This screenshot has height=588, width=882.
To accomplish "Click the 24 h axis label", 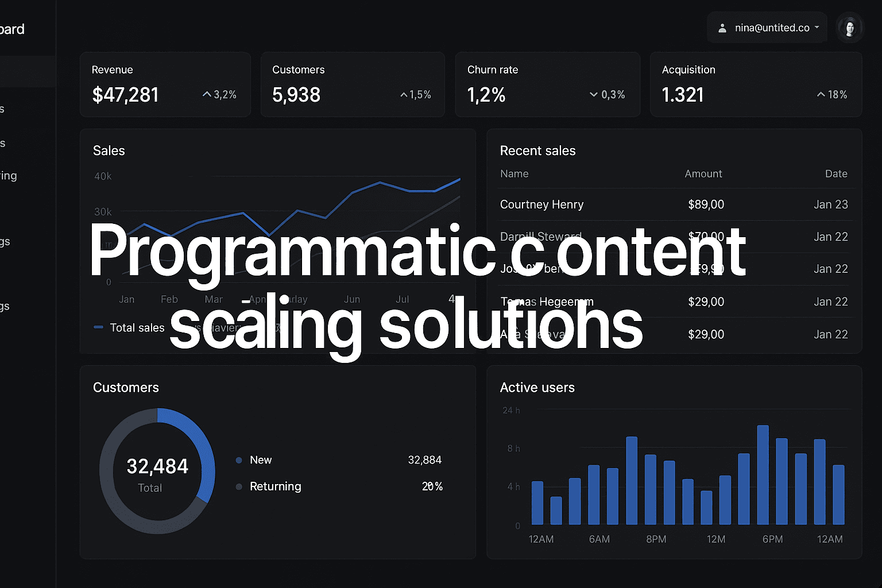I will [511, 411].
